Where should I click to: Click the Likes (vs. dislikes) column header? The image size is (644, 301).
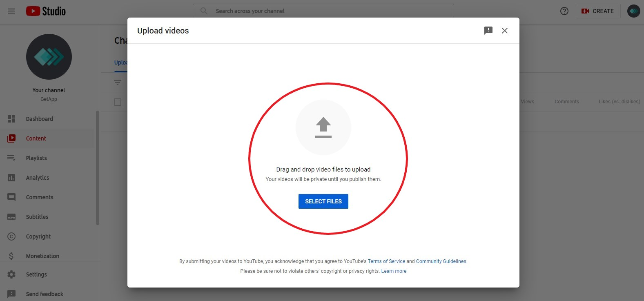pyautogui.click(x=619, y=102)
